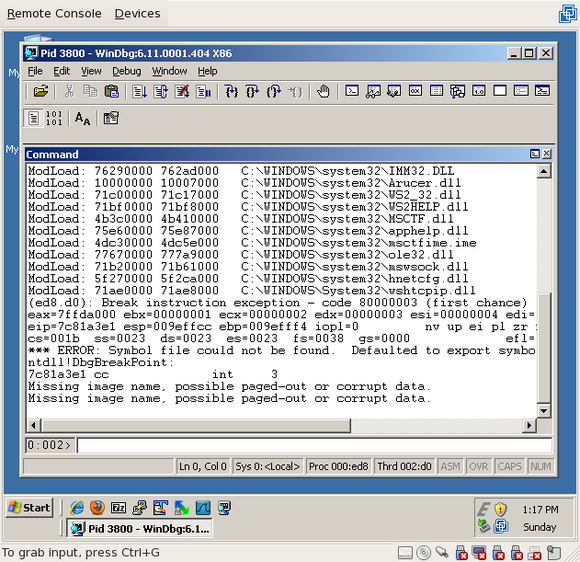Open the Devices menu
This screenshot has height=562, width=580.
(x=137, y=14)
